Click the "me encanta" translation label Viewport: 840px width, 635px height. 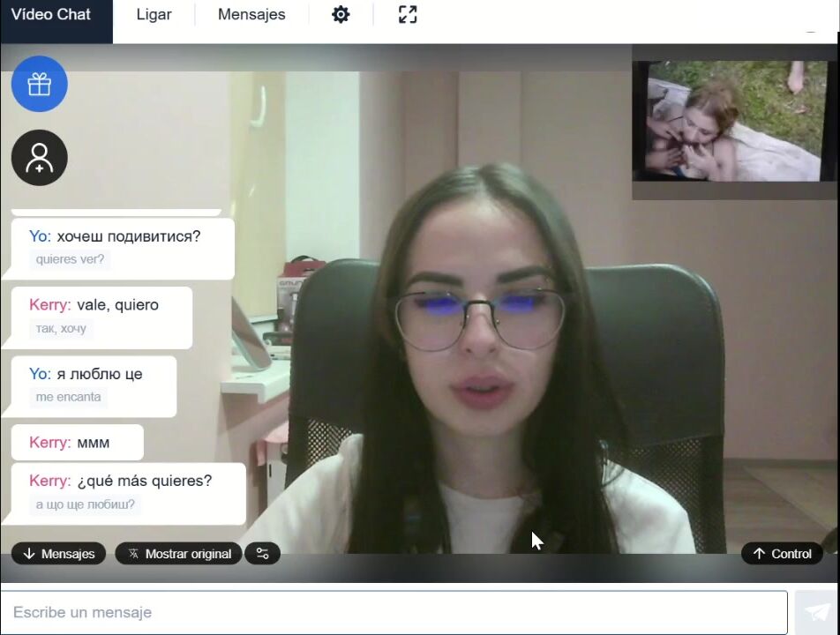coord(68,397)
